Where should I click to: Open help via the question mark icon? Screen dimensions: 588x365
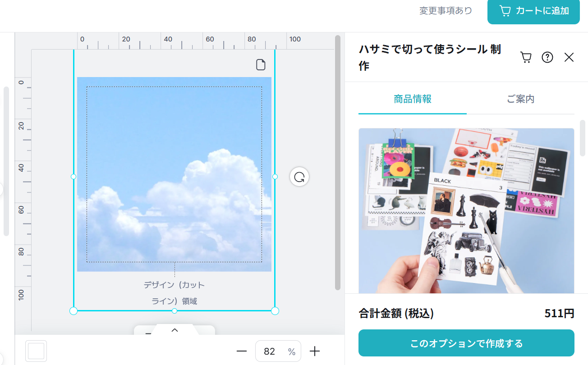(547, 57)
